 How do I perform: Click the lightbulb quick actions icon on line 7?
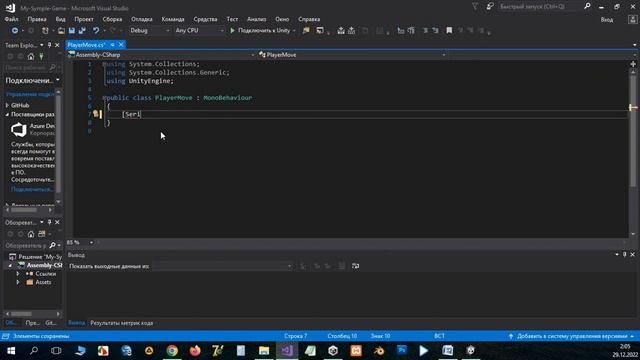point(96,114)
